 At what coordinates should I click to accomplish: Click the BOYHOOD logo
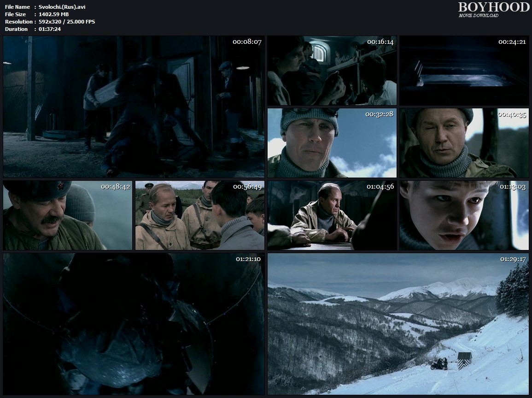(x=494, y=7)
